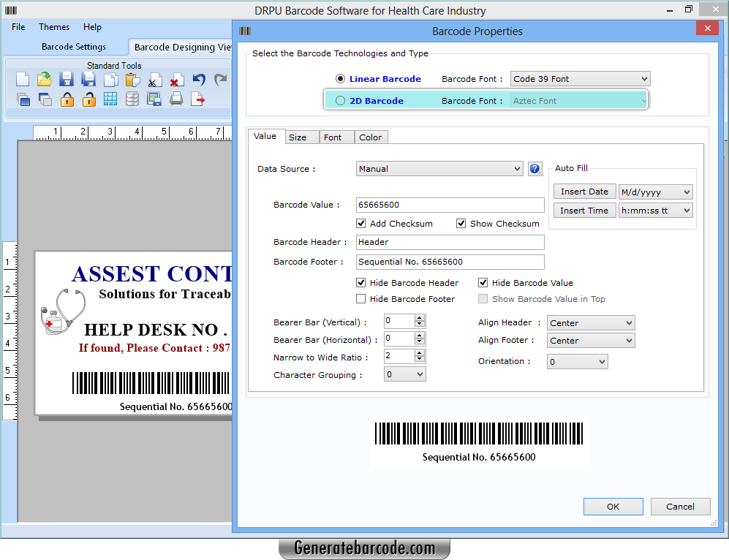Confirm settings with the OK button
The image size is (729, 560).
coord(613,506)
